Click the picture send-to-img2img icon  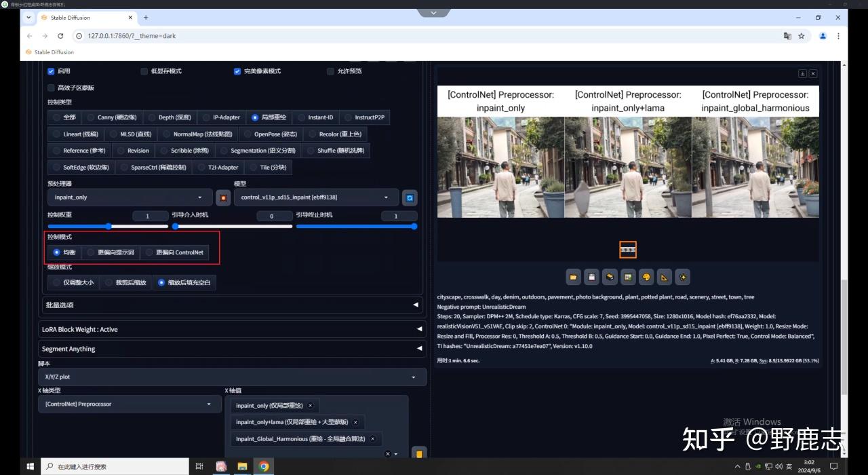[628, 277]
